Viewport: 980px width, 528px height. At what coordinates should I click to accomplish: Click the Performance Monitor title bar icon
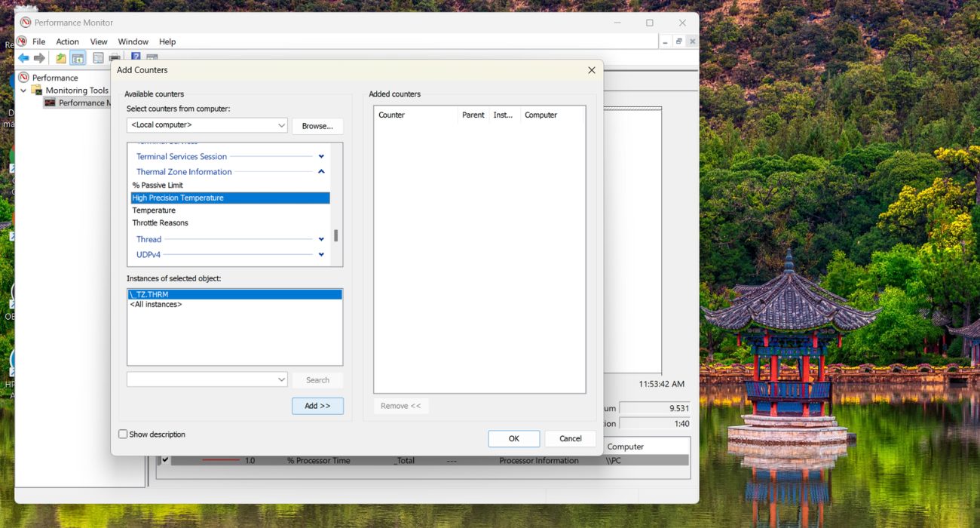click(26, 23)
